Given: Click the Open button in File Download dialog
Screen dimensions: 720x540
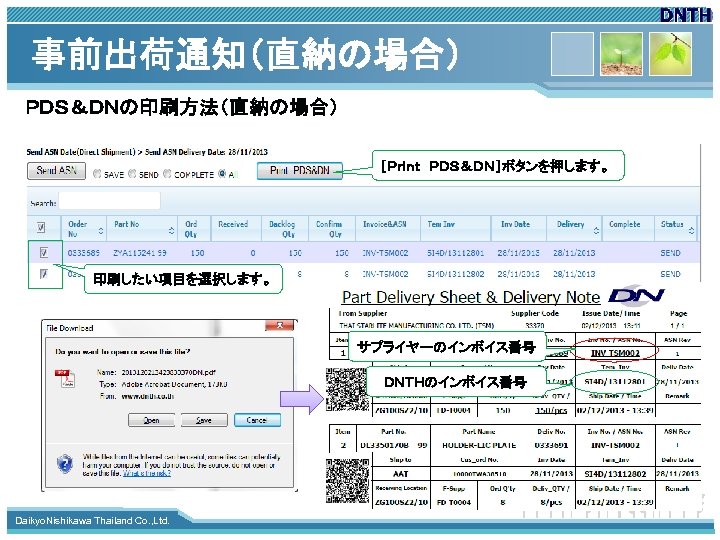Looking at the screenshot, I should 151,420.
